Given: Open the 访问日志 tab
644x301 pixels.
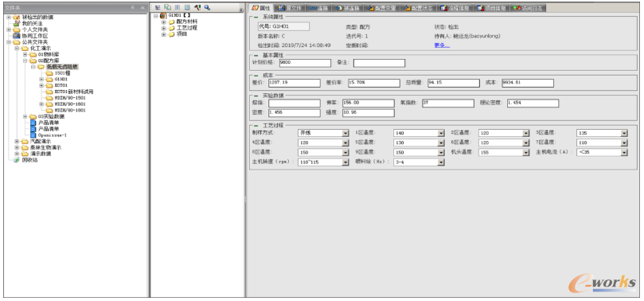Looking at the screenshot, I should [x=529, y=8].
